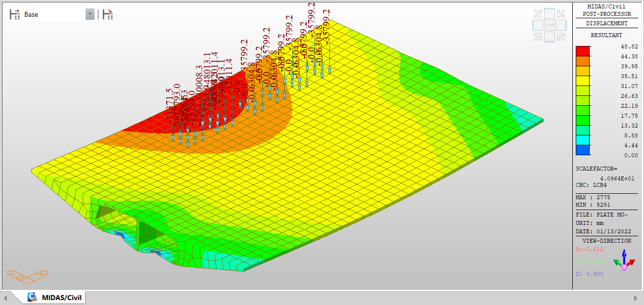Screen dimensions: 644x305
Task: Select the bottom face square of view cube
Action: [550, 37]
